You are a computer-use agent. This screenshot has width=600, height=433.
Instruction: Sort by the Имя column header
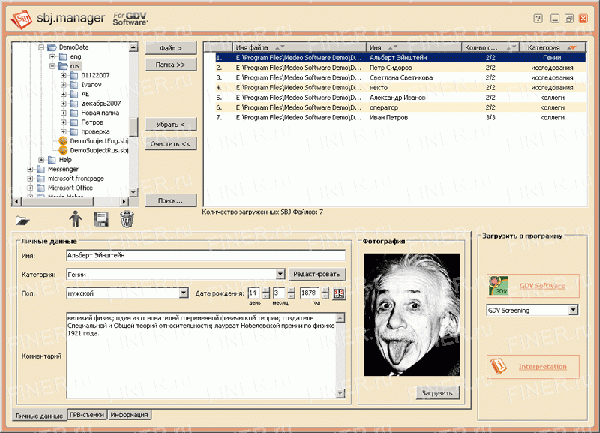click(414, 47)
